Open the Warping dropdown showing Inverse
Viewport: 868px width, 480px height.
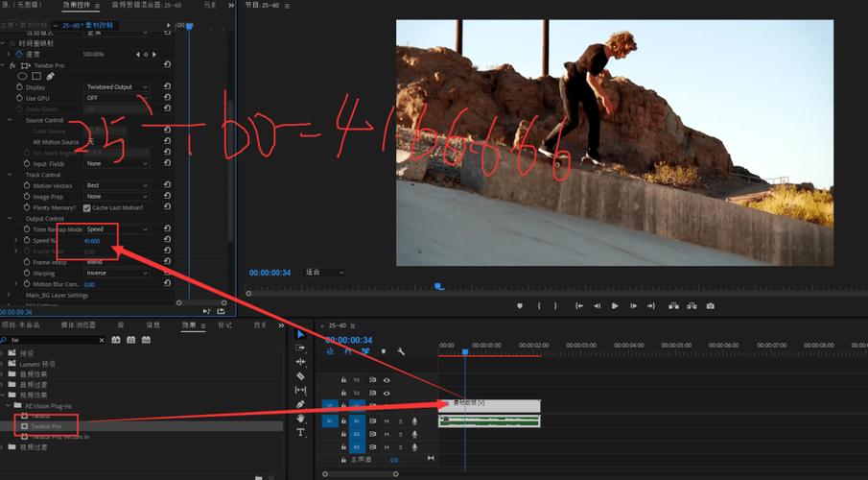(x=117, y=273)
